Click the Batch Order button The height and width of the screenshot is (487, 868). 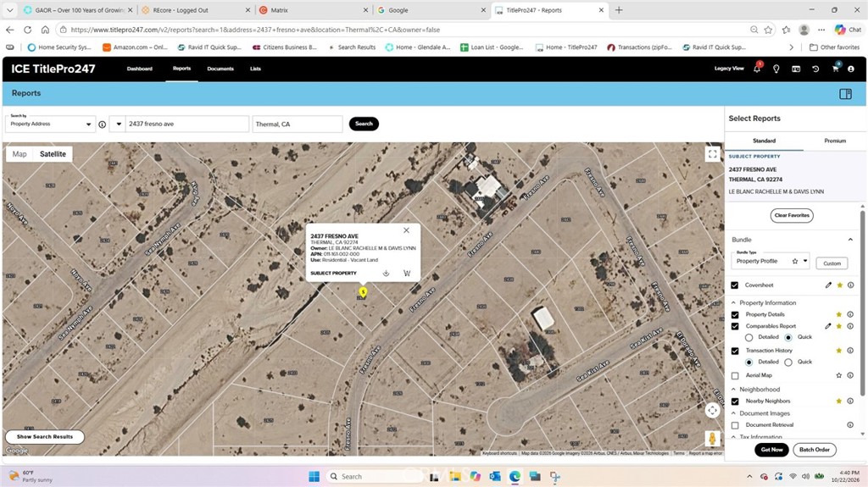pos(815,450)
